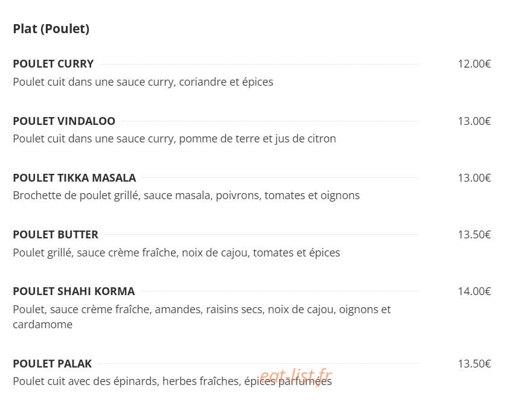Image resolution: width=509 pixels, height=420 pixels.
Task: Click the Plat (Poulet) section heading
Action: 51,29
